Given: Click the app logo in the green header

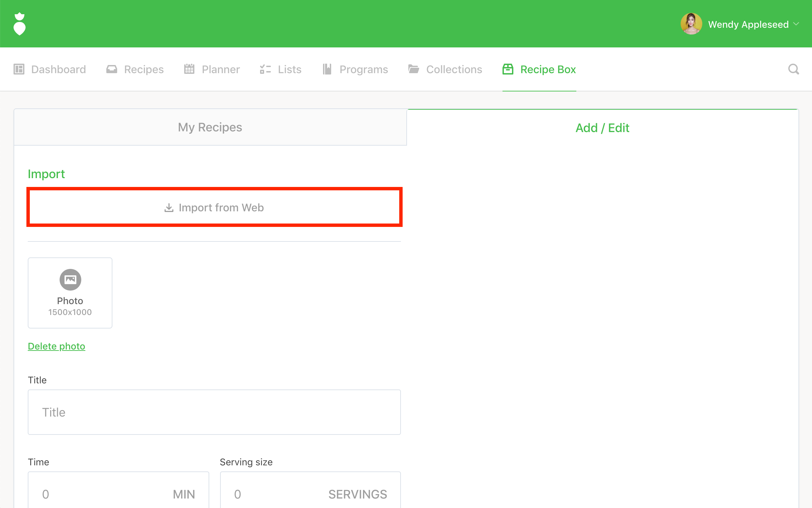Looking at the screenshot, I should click(x=20, y=24).
